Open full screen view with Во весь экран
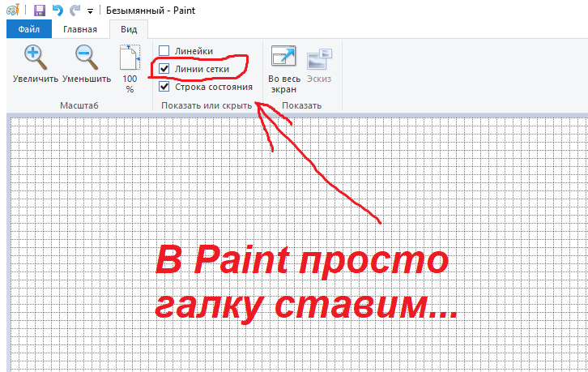The width and height of the screenshot is (588, 372). 283,70
